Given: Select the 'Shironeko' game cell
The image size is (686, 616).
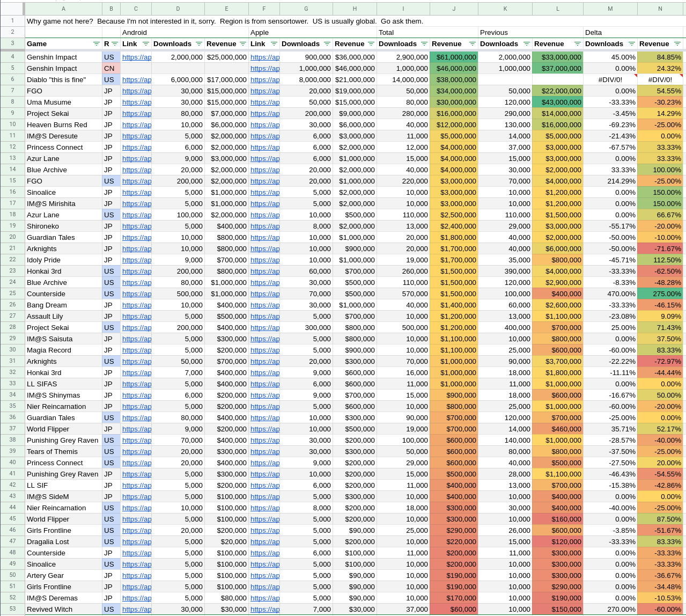Looking at the screenshot, I should (63, 226).
